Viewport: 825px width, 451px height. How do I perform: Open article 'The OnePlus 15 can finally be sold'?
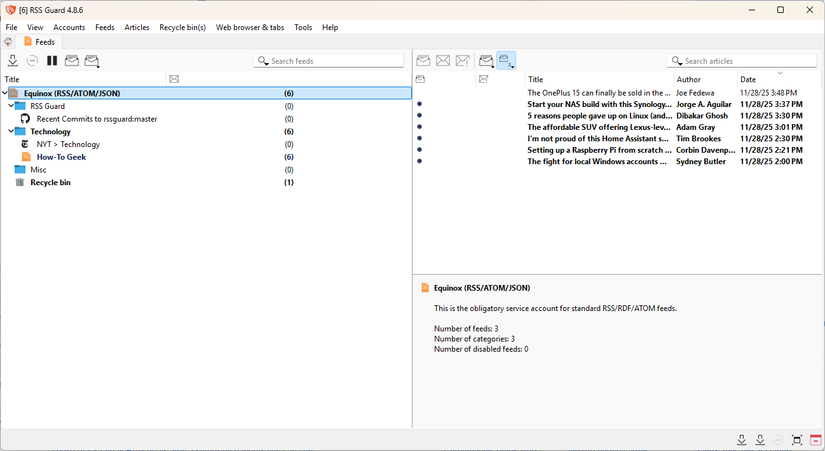pyautogui.click(x=598, y=93)
